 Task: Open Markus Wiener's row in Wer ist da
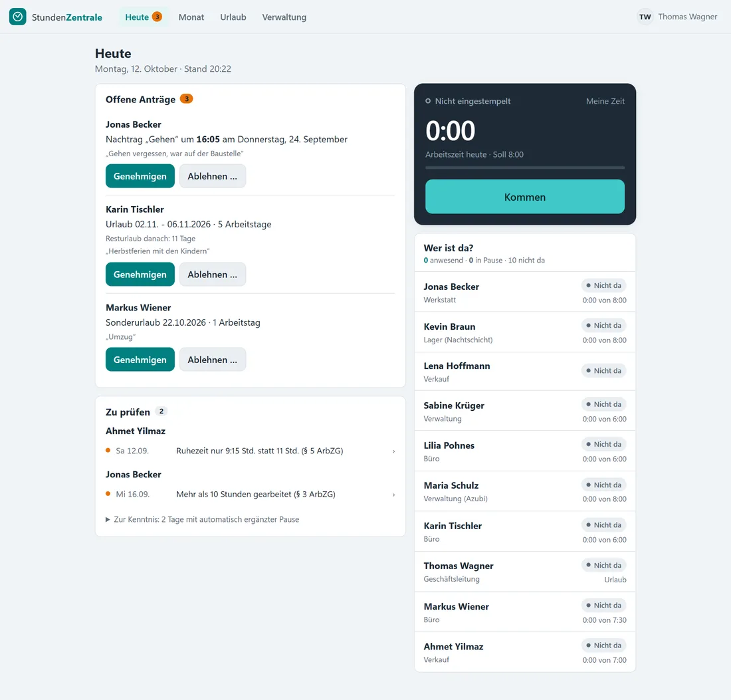pos(524,612)
